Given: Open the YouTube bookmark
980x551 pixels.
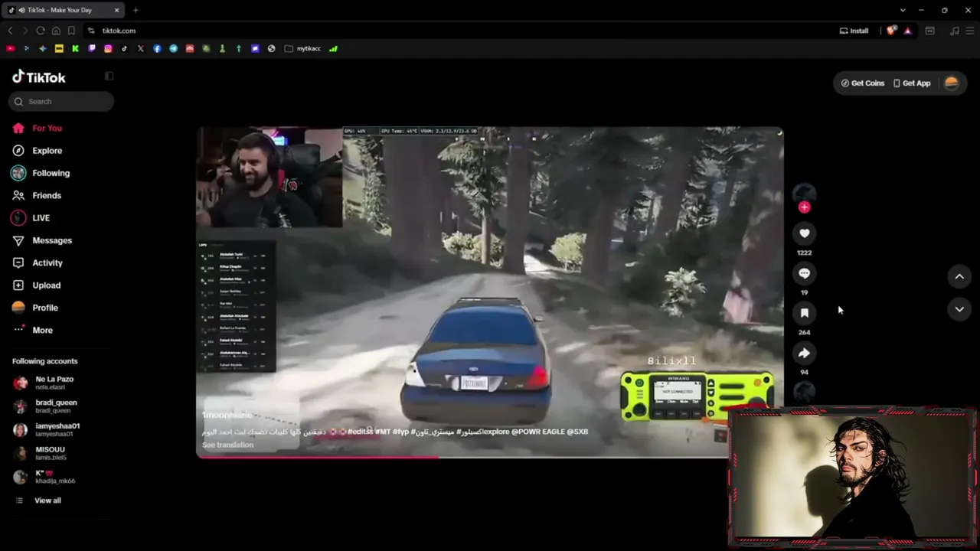Looking at the screenshot, I should coord(10,48).
